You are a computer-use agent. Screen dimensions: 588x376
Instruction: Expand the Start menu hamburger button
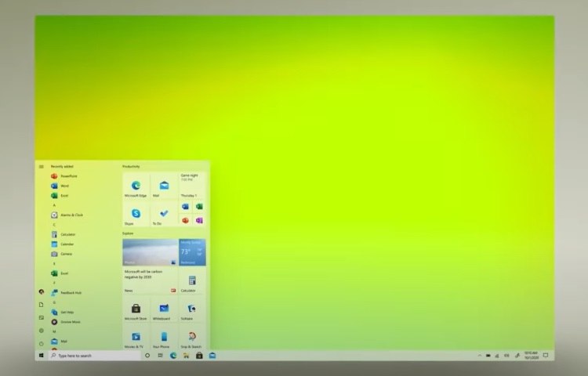pos(42,167)
